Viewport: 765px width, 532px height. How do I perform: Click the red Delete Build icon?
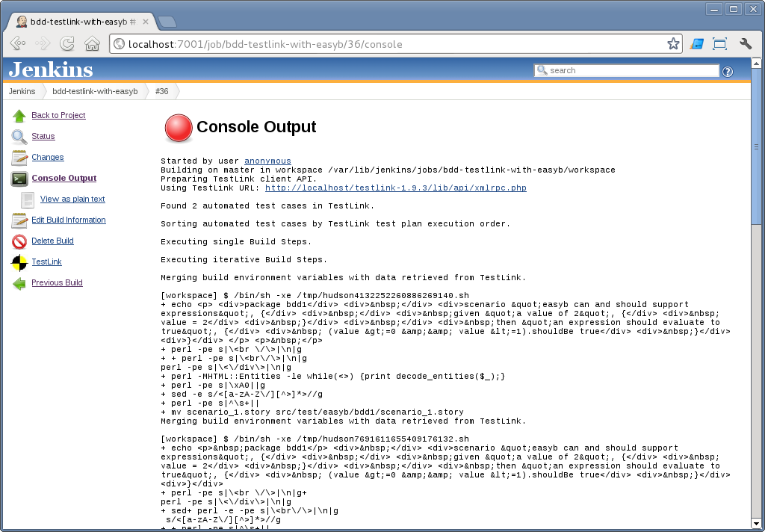(x=19, y=241)
